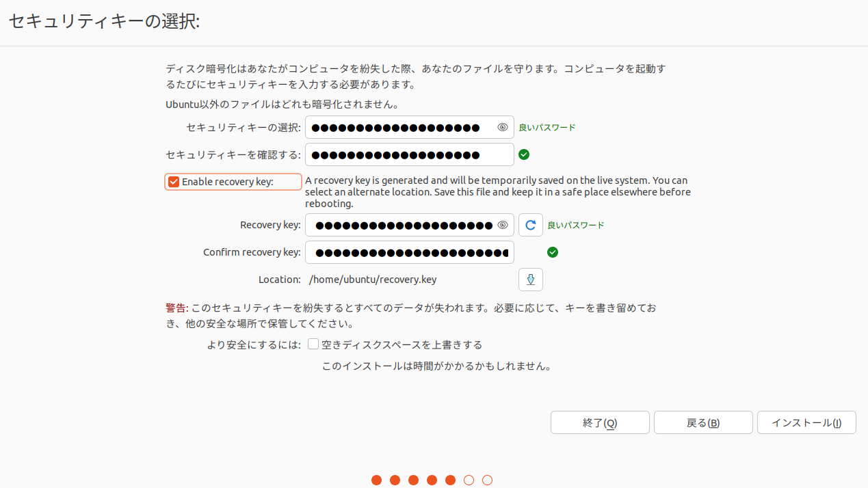
Task: Reveal the security key using its eye icon
Action: [502, 127]
